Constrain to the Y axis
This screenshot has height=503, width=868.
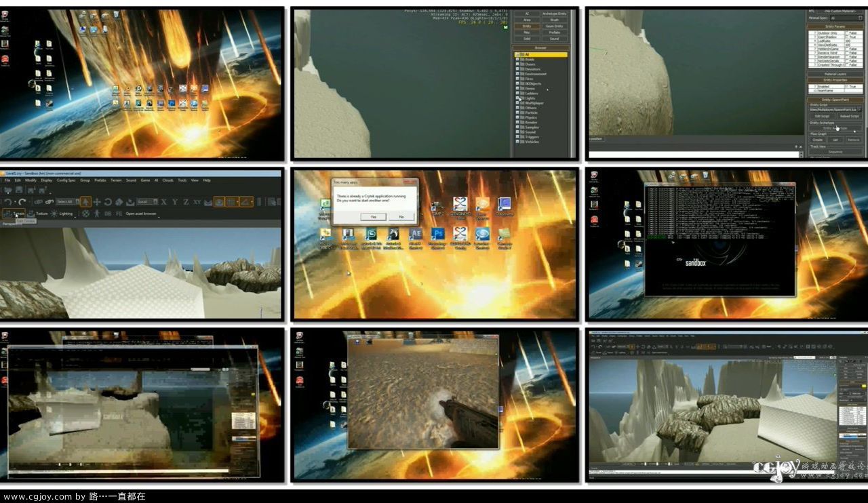175,202
